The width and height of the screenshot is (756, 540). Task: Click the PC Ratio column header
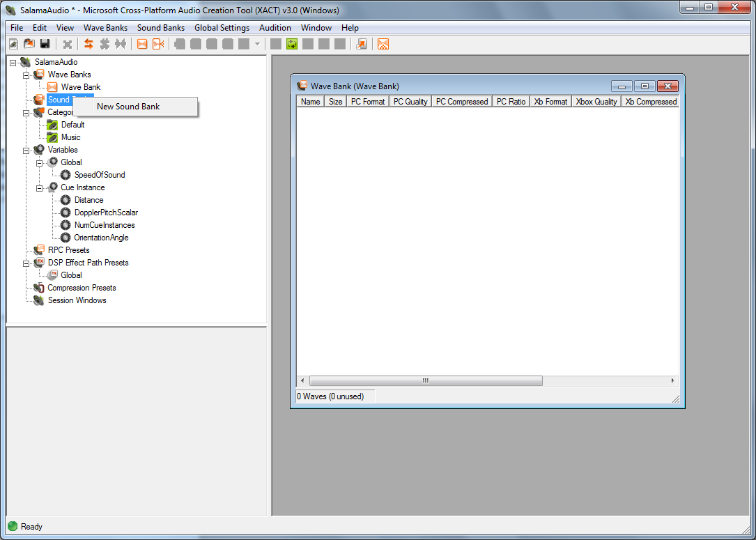[511, 101]
